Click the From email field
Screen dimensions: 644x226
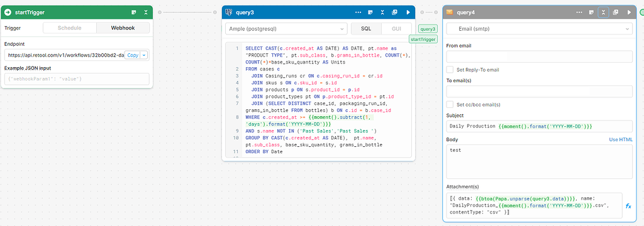(539, 56)
